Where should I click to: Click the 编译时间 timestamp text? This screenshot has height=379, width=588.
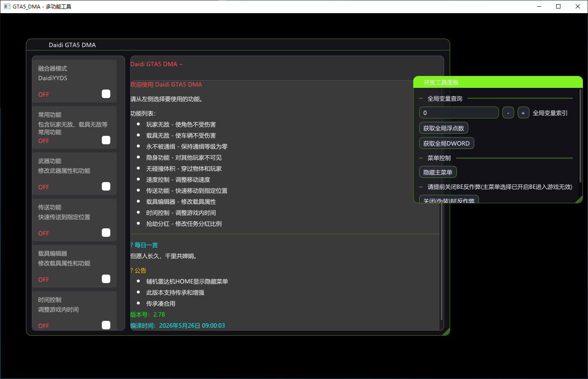178,326
